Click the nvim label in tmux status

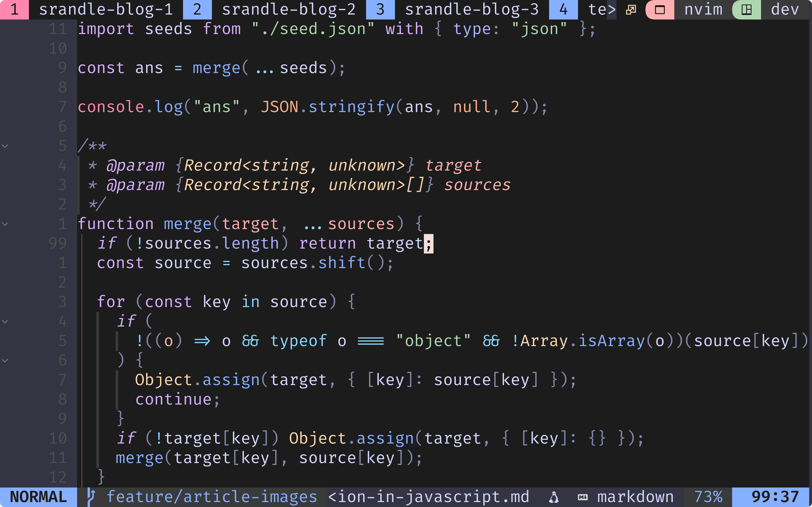click(703, 10)
